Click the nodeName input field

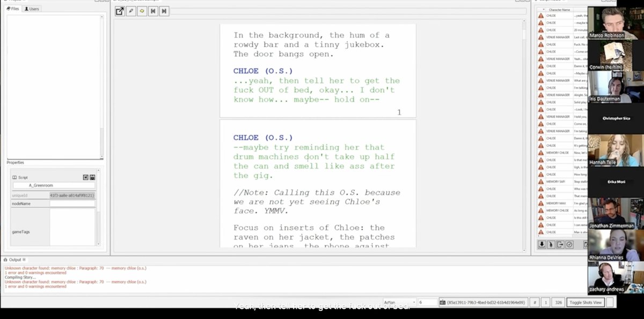(72, 204)
